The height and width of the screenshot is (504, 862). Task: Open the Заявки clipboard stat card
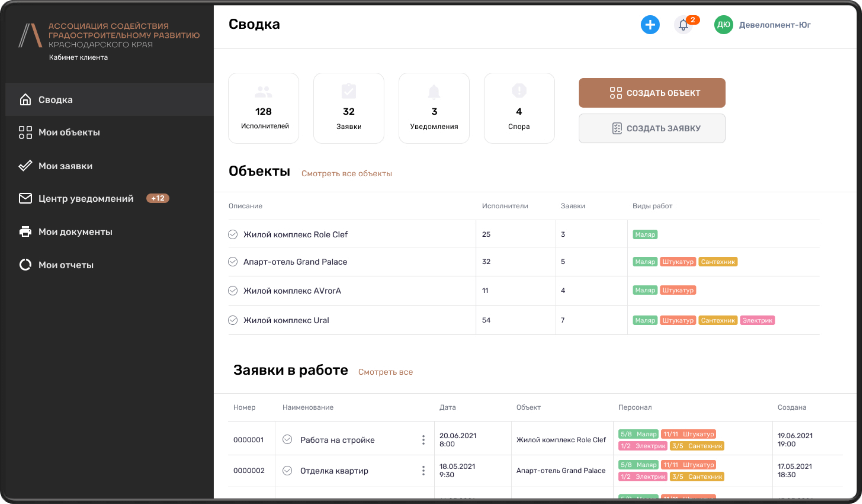pos(349,108)
